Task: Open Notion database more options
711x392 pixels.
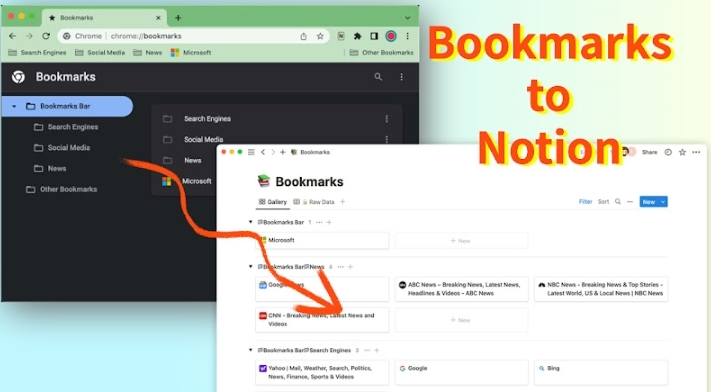Action: coord(630,202)
